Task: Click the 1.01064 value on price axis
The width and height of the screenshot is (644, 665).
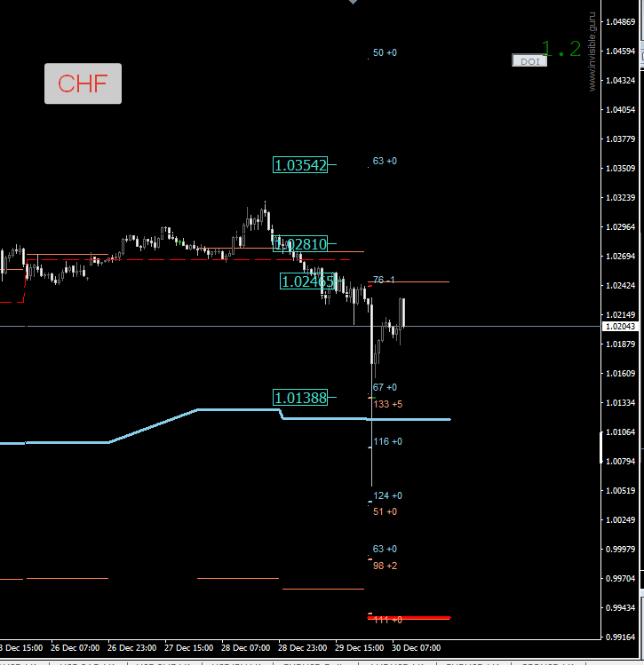Action: tap(621, 432)
